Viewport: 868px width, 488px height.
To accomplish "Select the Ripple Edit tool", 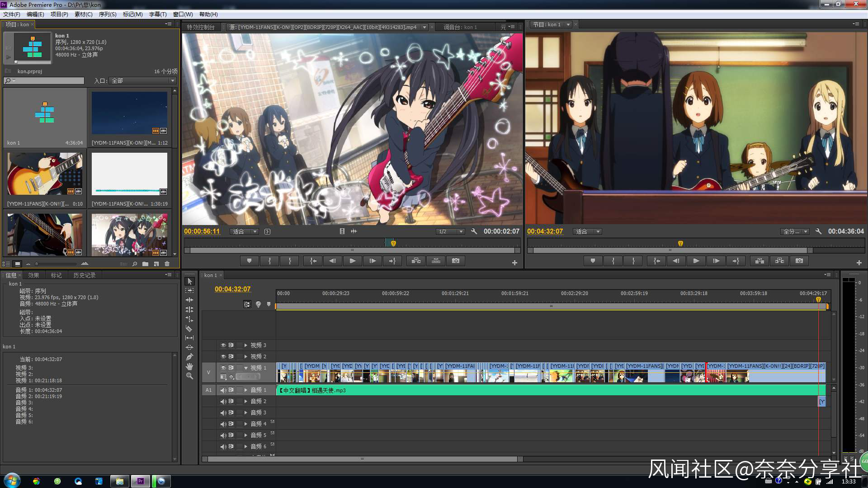I will (189, 300).
